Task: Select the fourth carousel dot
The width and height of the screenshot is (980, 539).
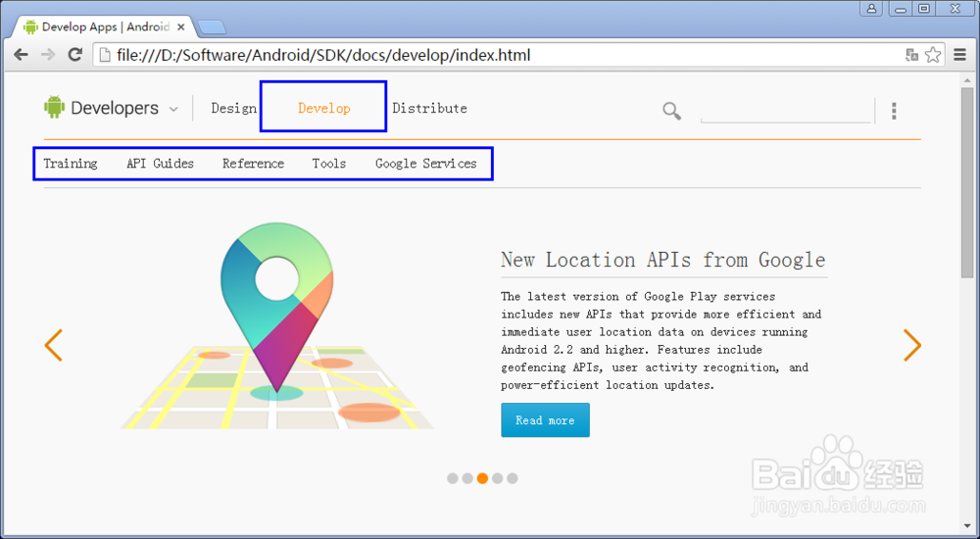Action: (x=498, y=478)
